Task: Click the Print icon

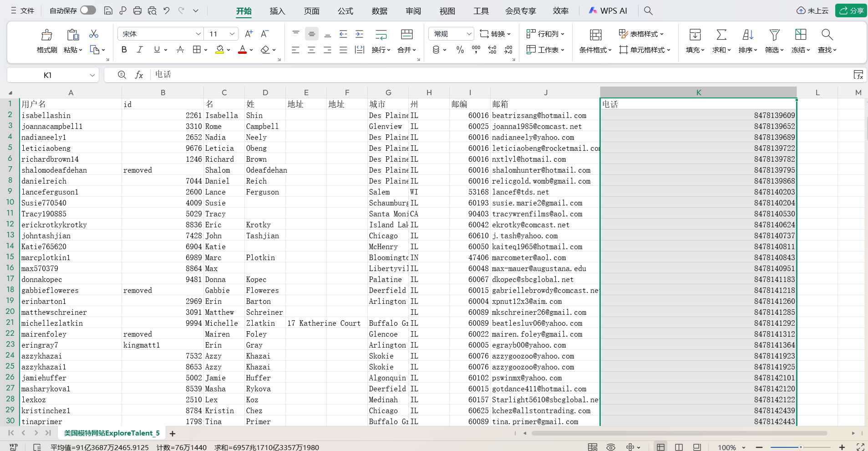Action: 137,10
